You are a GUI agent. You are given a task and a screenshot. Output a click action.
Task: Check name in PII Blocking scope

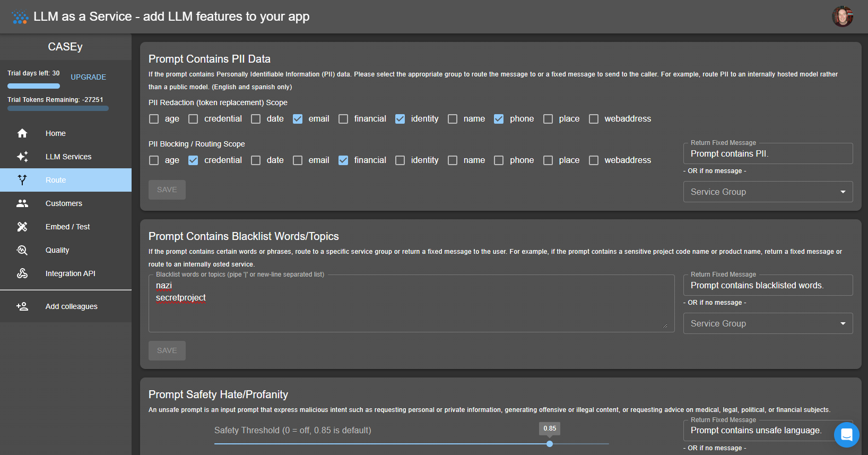453,160
